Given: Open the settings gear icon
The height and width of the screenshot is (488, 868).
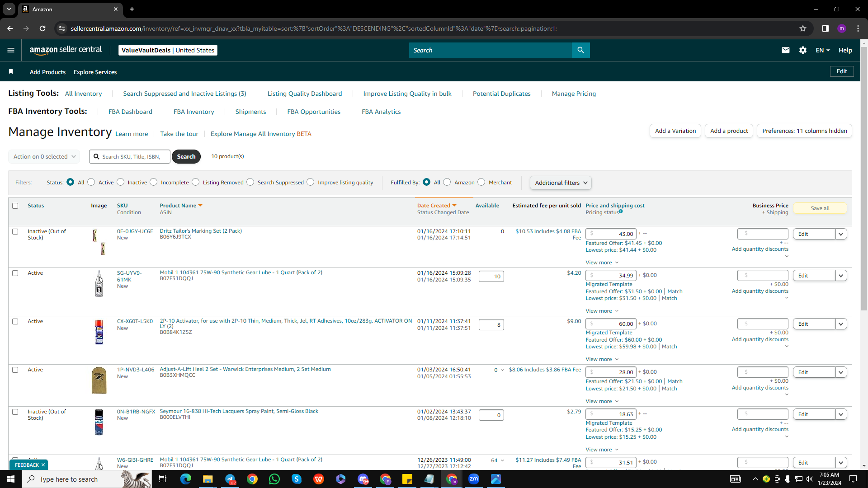Looking at the screenshot, I should click(x=803, y=50).
